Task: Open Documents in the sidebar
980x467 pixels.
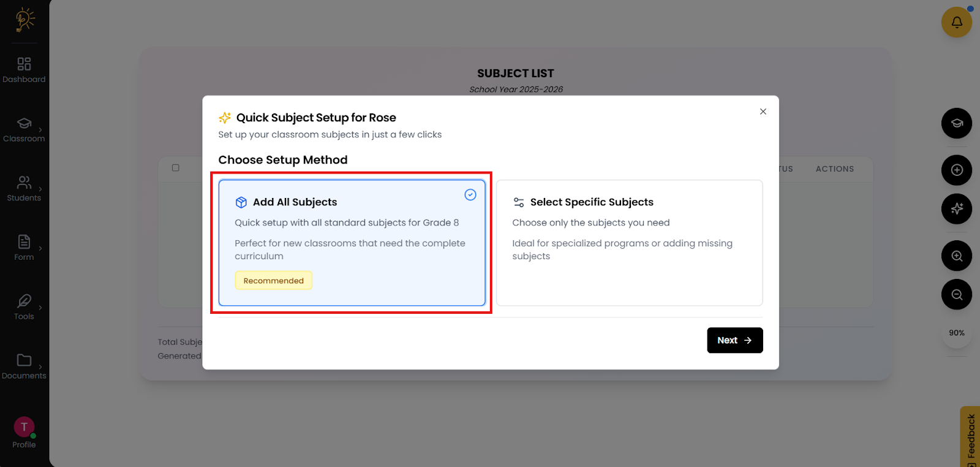Action: [x=24, y=366]
